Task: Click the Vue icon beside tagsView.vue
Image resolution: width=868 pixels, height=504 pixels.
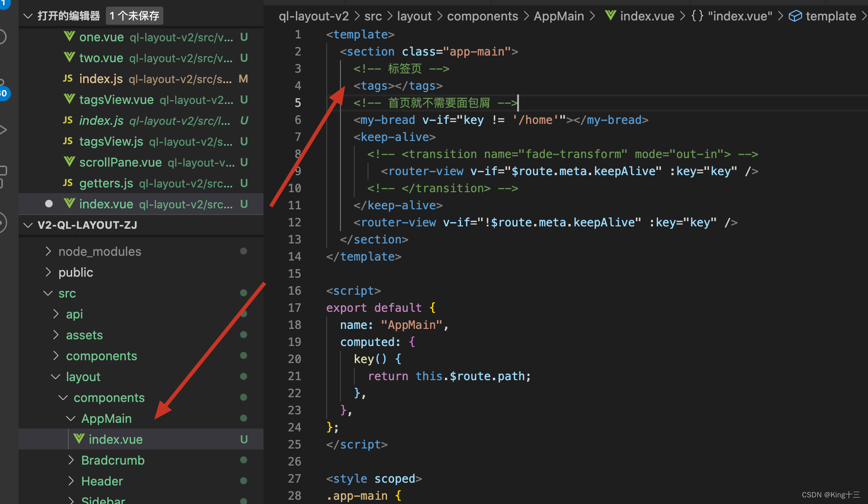Action: point(69,99)
